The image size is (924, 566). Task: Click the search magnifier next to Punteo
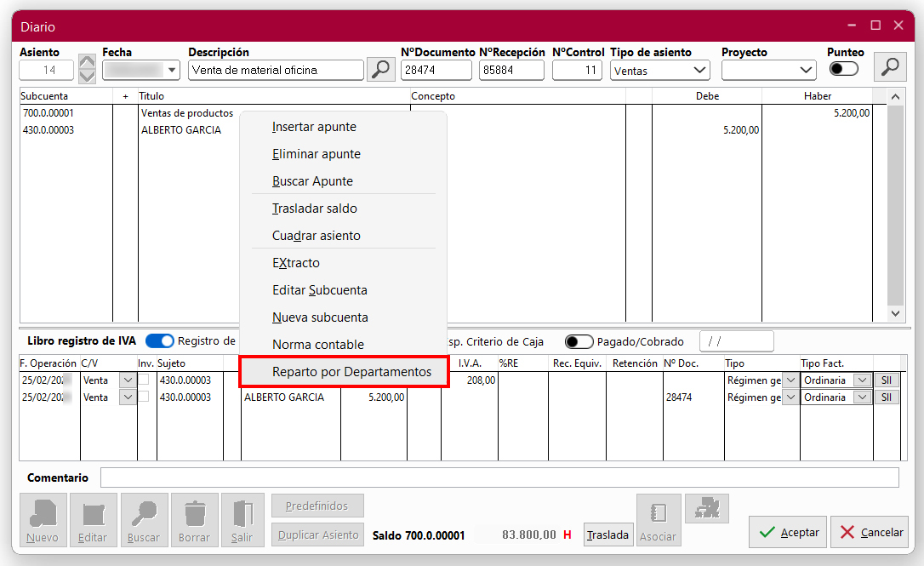(890, 68)
